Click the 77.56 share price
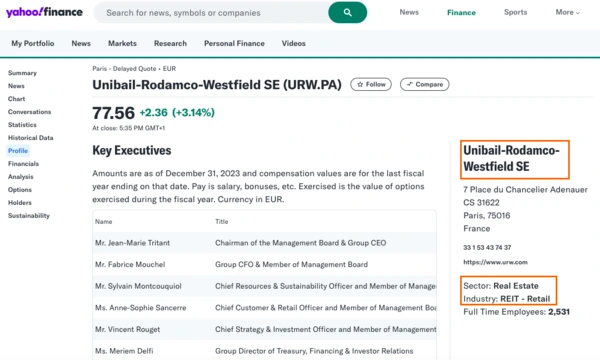 pyautogui.click(x=113, y=113)
